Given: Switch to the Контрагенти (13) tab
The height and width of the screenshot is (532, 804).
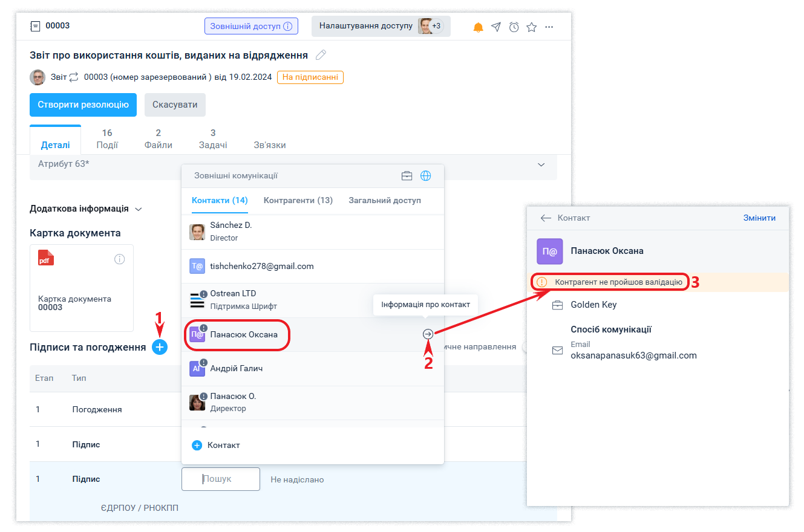Looking at the screenshot, I should (298, 200).
